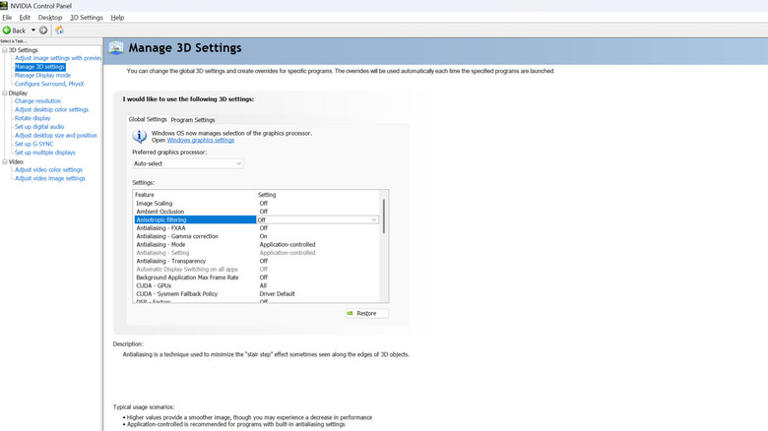The width and height of the screenshot is (768, 431).
Task: Open Change resolution page
Action: coord(38,101)
